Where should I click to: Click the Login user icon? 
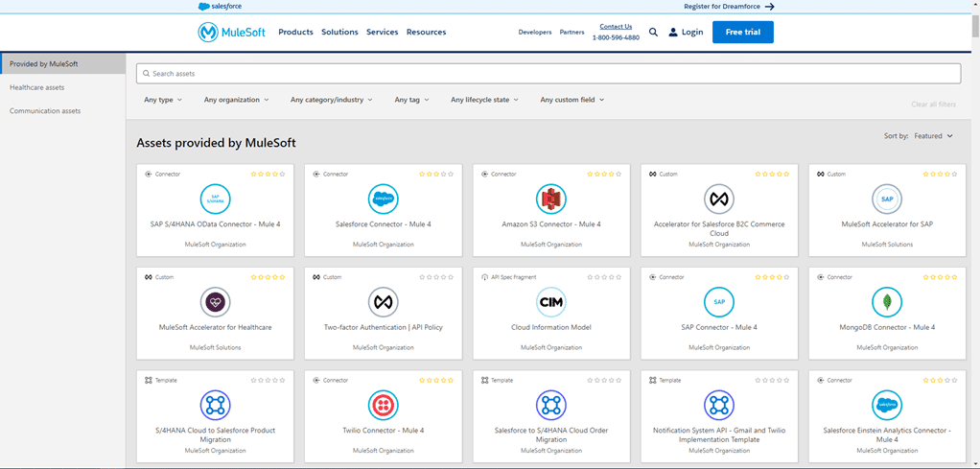tap(673, 32)
